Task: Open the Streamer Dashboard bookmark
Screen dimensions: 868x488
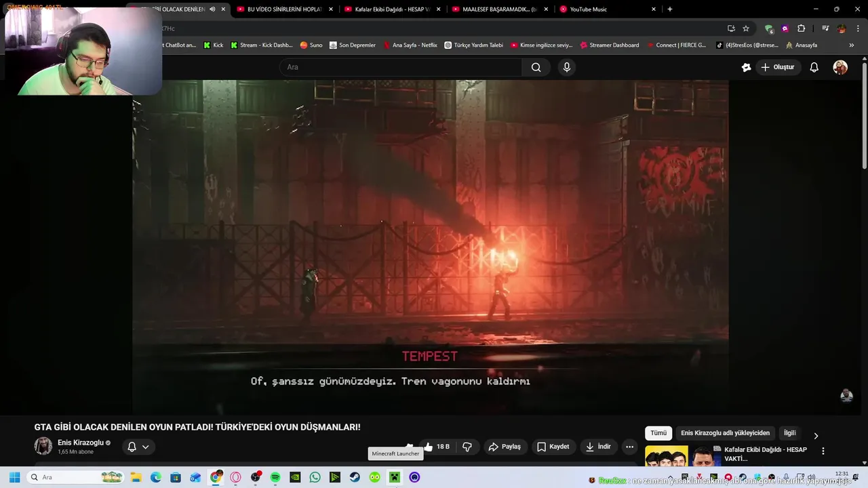Action: [x=609, y=45]
